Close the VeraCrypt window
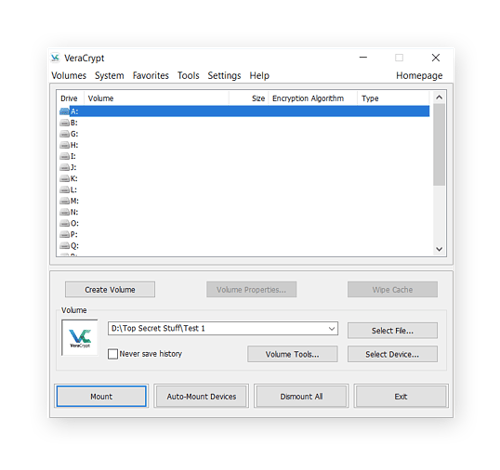The image size is (500, 470). (436, 58)
